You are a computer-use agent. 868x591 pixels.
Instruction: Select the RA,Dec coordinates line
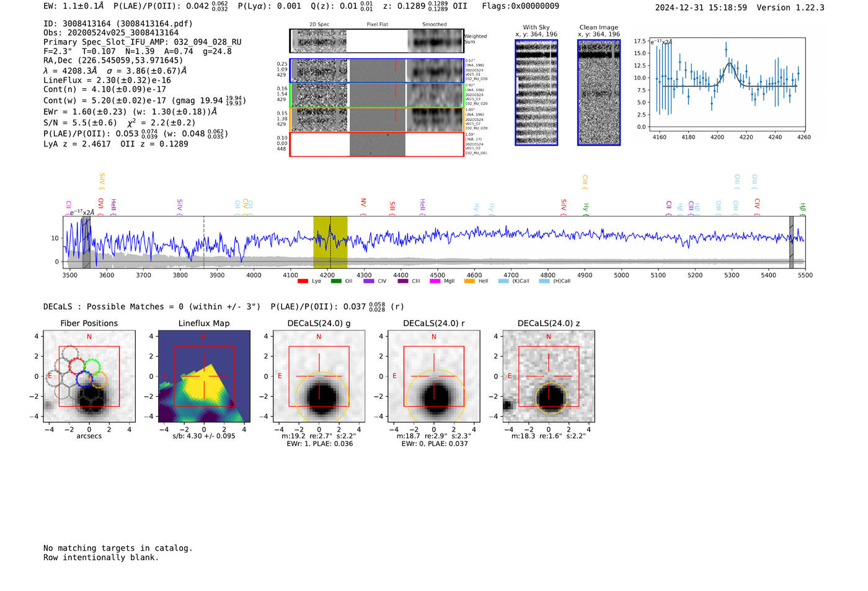[x=113, y=60]
